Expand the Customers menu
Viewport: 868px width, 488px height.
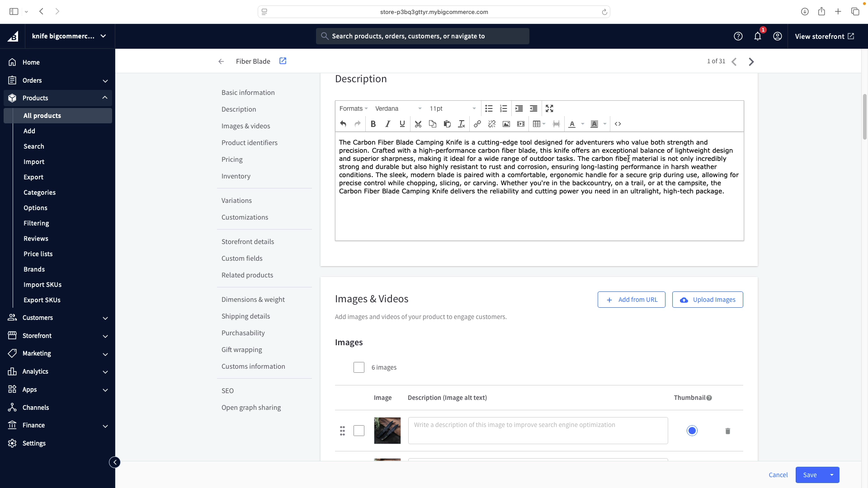coord(58,318)
